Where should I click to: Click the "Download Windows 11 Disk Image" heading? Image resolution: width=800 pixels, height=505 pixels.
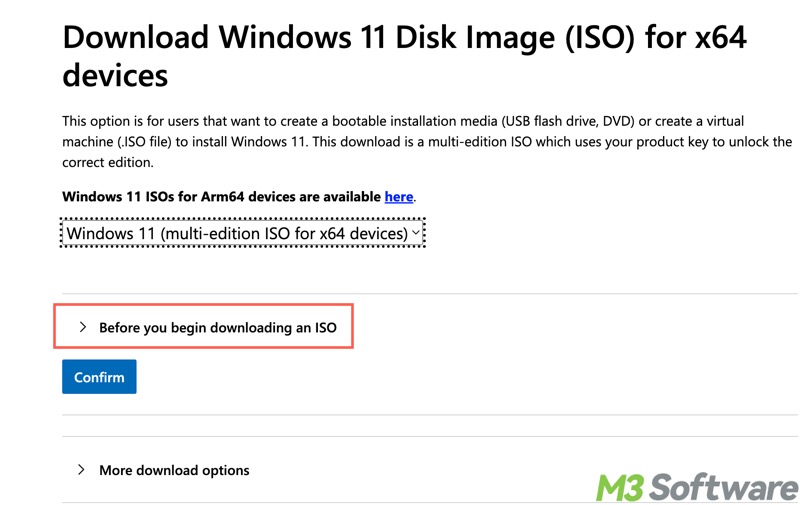click(300, 38)
